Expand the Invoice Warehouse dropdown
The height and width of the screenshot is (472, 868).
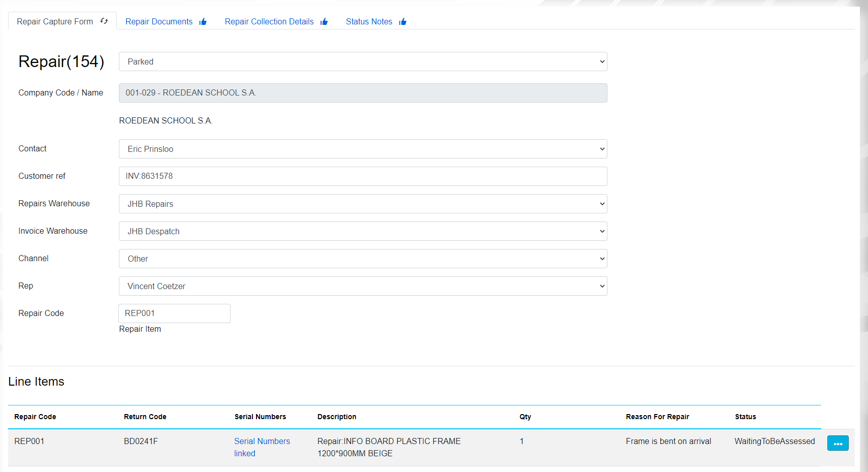(x=363, y=231)
